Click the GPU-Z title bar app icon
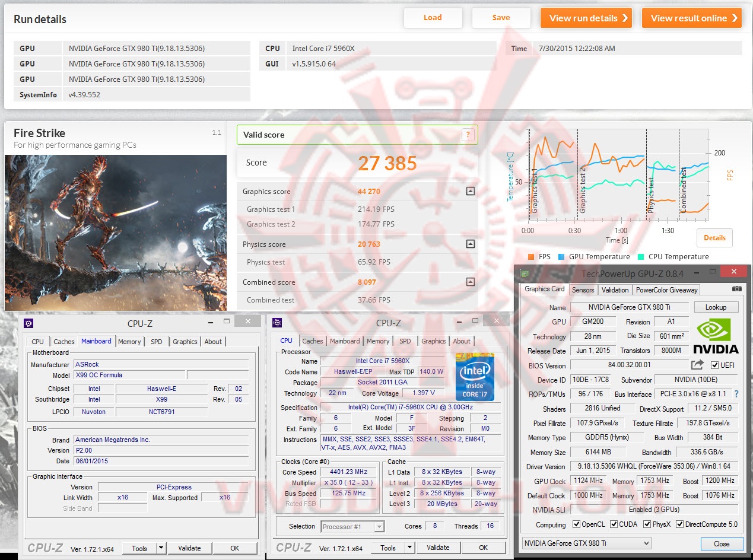The height and width of the screenshot is (560, 753). coord(524,273)
